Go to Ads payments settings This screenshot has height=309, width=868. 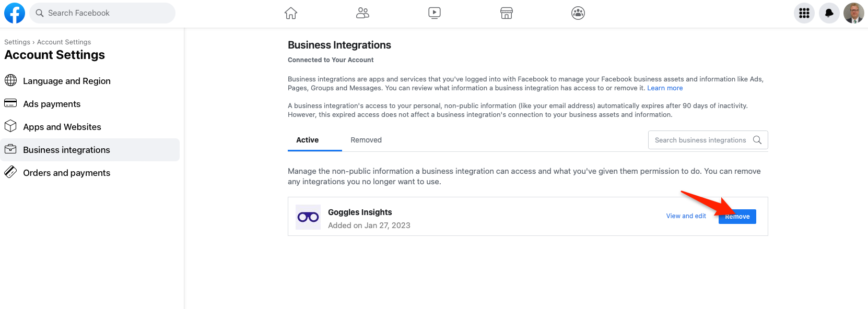(x=52, y=104)
